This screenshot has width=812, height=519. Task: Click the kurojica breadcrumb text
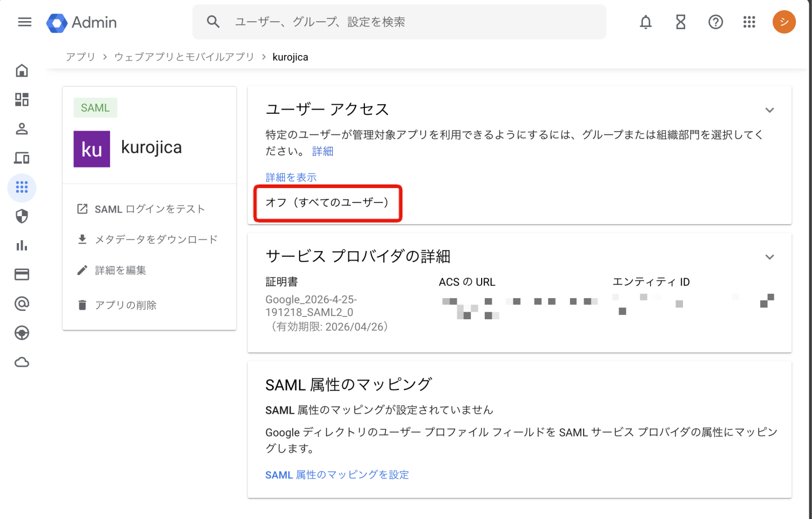tap(290, 57)
